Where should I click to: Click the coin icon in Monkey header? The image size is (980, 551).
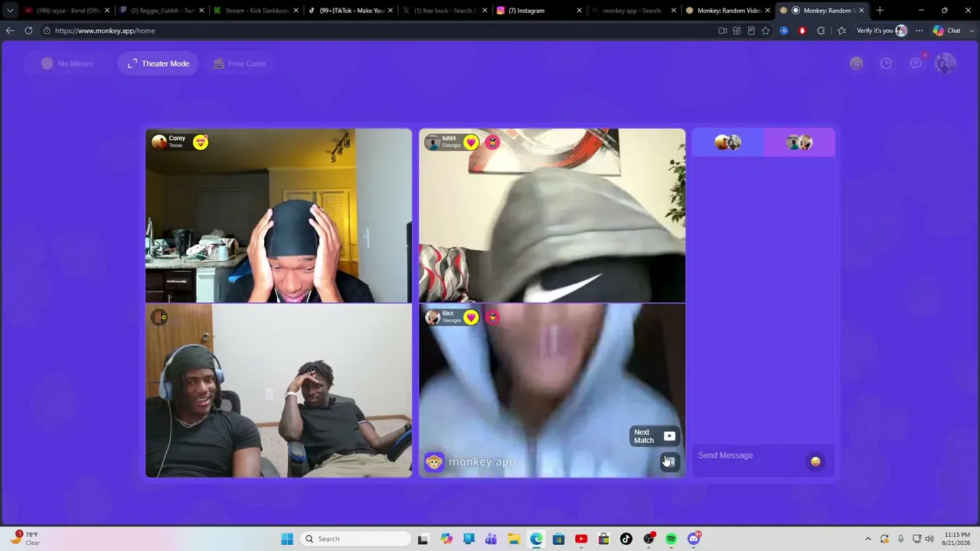(857, 64)
